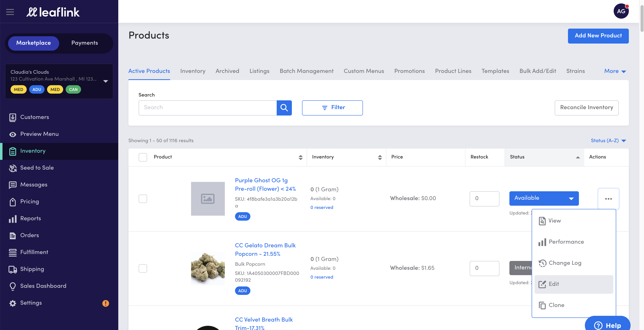Click the Sales Dashboard lightbulb icon
Viewport: 644px width, 330px height.
coord(12,286)
